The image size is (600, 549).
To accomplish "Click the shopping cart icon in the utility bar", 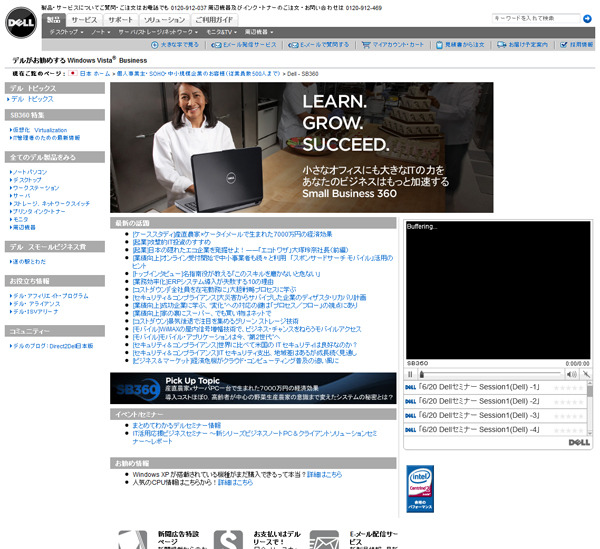I will [366, 45].
